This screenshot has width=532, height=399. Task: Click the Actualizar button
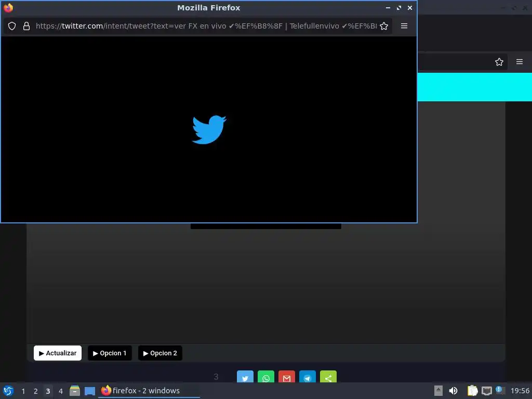pos(58,353)
